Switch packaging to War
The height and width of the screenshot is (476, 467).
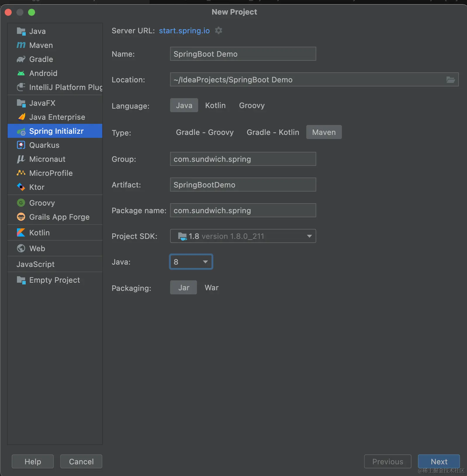pyautogui.click(x=212, y=288)
